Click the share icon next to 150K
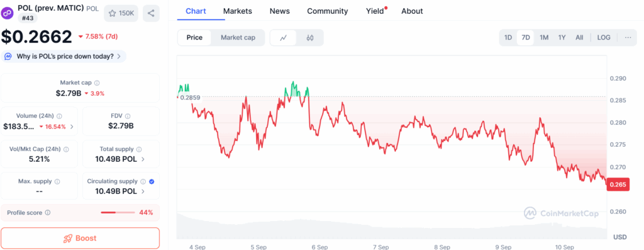The width and height of the screenshot is (644, 250). pos(151,13)
